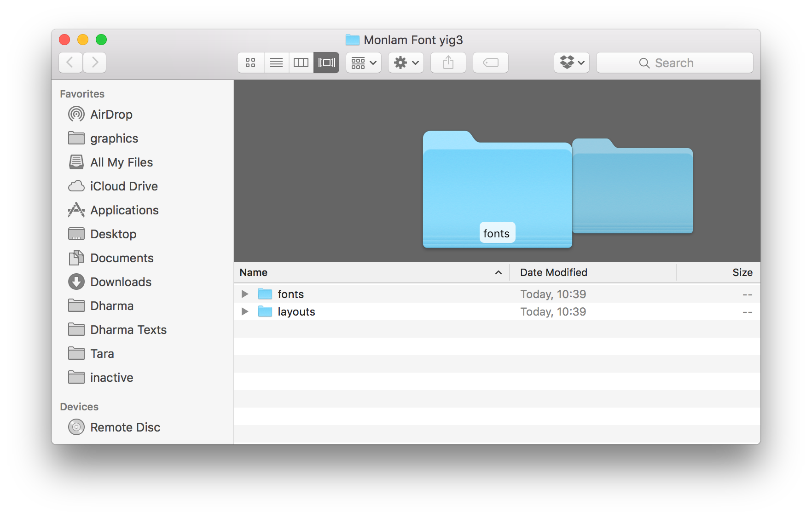
Task: Click the layouts folder icon in list
Action: [x=265, y=311]
